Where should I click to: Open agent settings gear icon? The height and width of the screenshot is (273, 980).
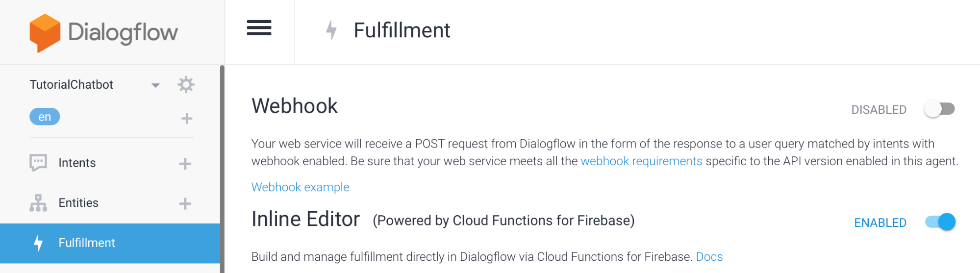pyautogui.click(x=186, y=85)
